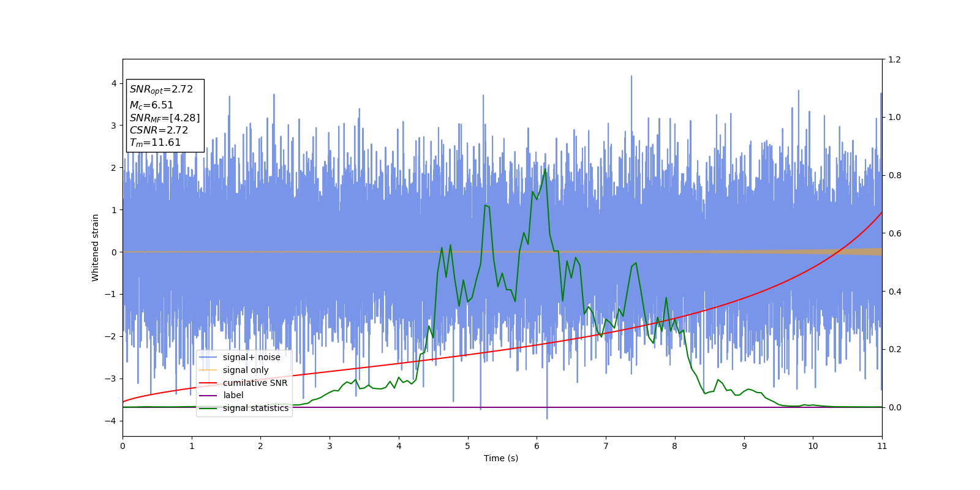The height and width of the screenshot is (490, 980).
Task: Click the 'Time (s)' x-axis label
Action: point(501,458)
